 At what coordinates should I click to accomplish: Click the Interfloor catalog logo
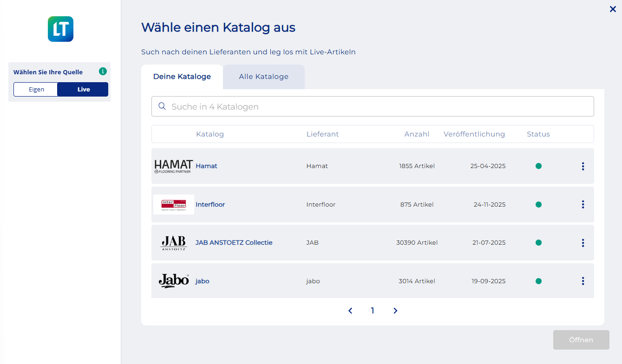(173, 204)
